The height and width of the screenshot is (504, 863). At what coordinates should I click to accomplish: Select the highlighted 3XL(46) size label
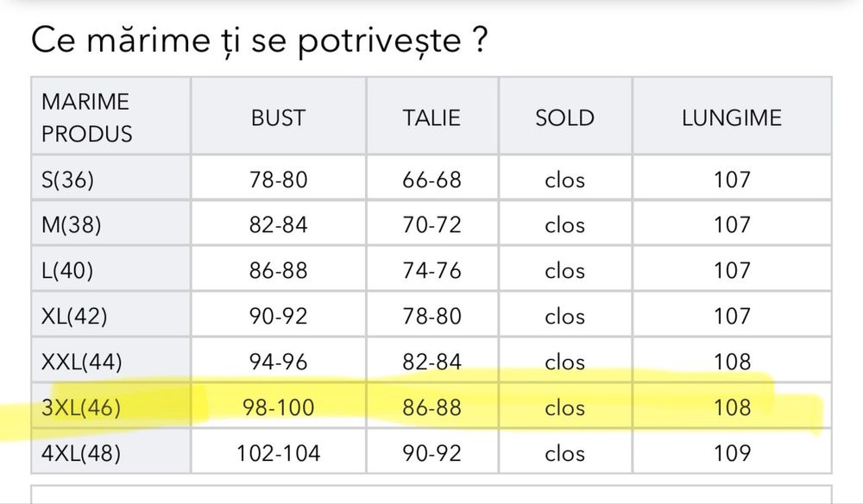pos(81,407)
